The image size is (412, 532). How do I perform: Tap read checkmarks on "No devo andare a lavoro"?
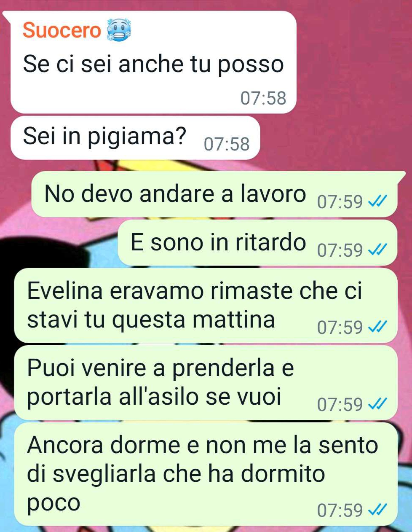click(377, 202)
